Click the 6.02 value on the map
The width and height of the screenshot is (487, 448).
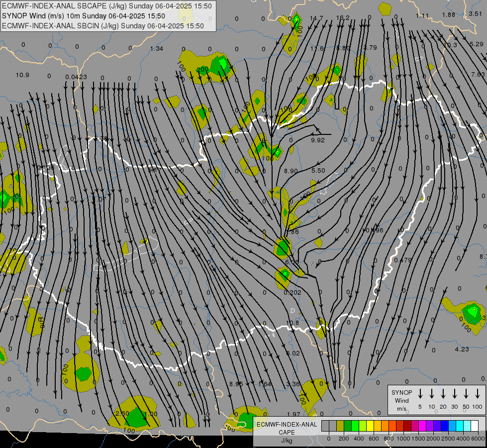pyautogui.click(x=293, y=353)
